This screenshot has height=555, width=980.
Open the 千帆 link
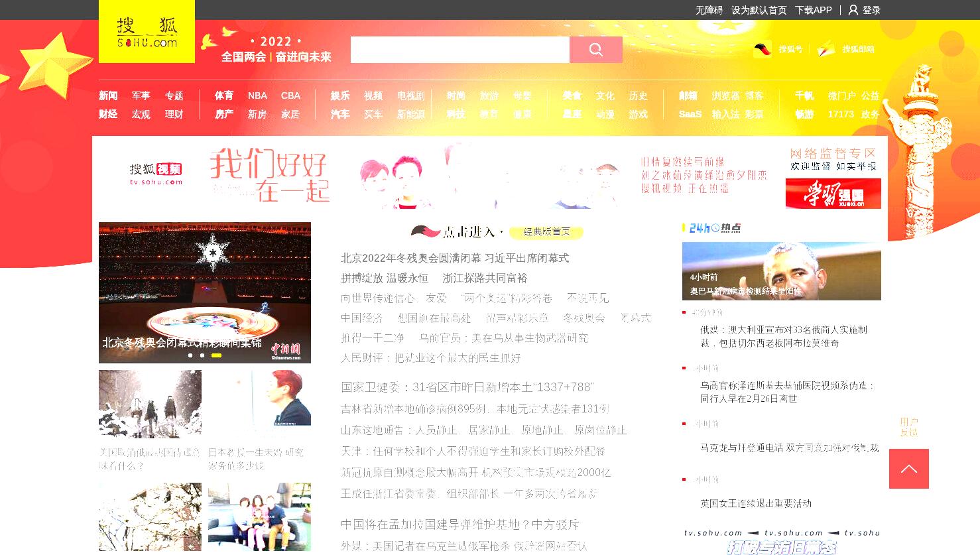[x=804, y=95]
